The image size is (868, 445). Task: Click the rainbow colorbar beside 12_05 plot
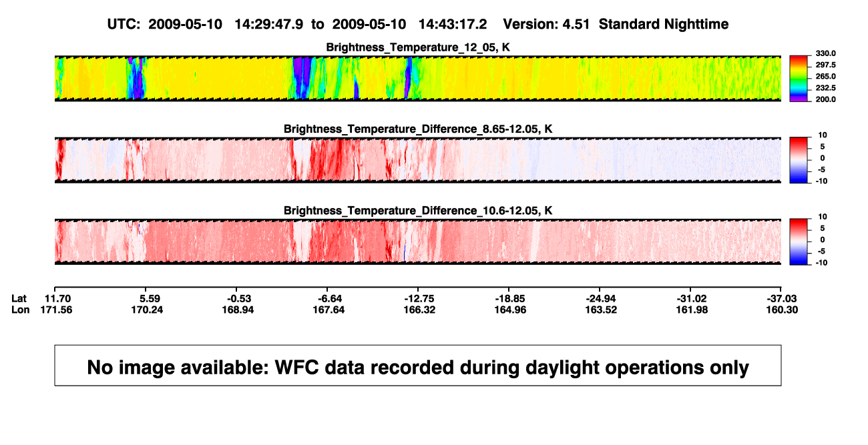coord(798,78)
